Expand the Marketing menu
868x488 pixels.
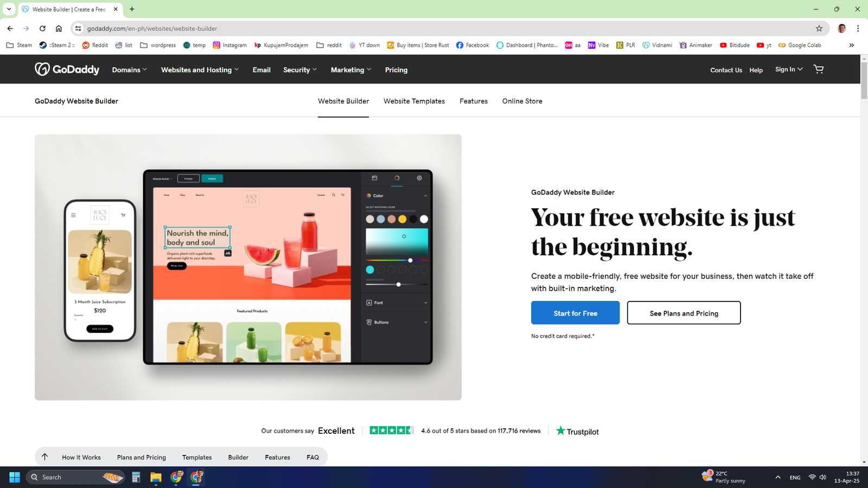click(351, 70)
